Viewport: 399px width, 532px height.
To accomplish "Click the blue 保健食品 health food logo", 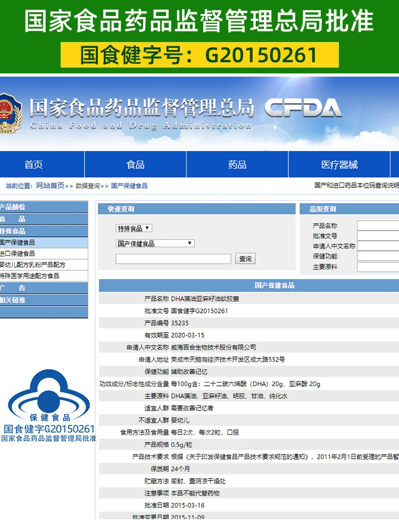I will click(x=49, y=395).
